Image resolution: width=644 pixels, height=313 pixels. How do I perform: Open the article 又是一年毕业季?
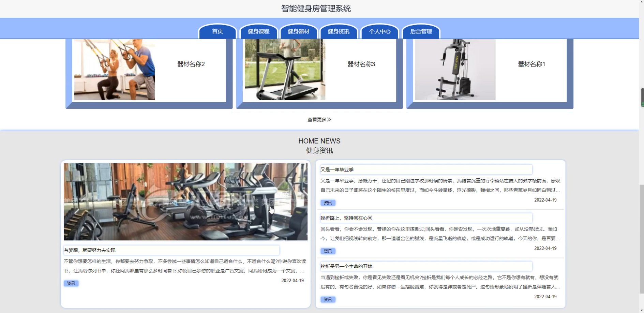(x=426, y=169)
